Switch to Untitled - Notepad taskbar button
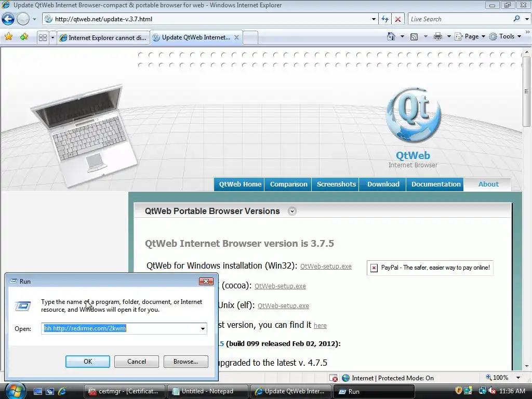This screenshot has height=399, width=532. [207, 391]
